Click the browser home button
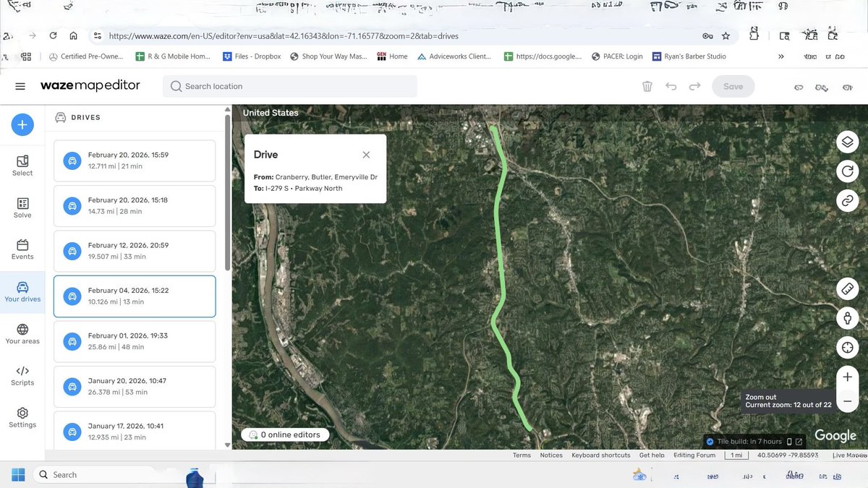Viewport: 868px width, 488px height. pyautogui.click(x=74, y=35)
